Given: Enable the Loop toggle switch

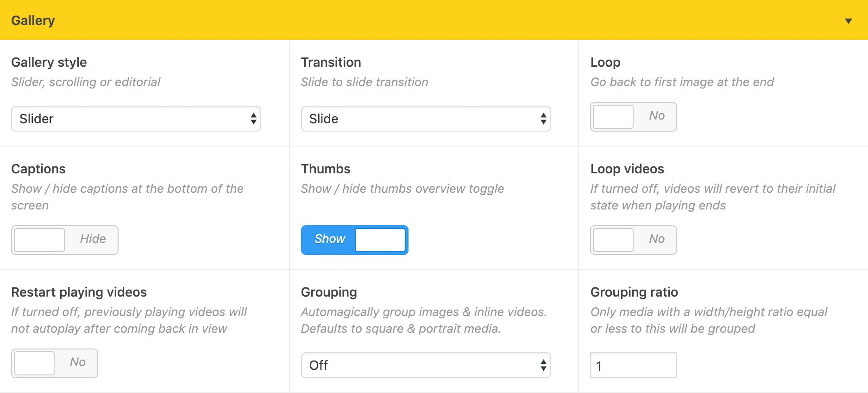Looking at the screenshot, I should tap(633, 117).
